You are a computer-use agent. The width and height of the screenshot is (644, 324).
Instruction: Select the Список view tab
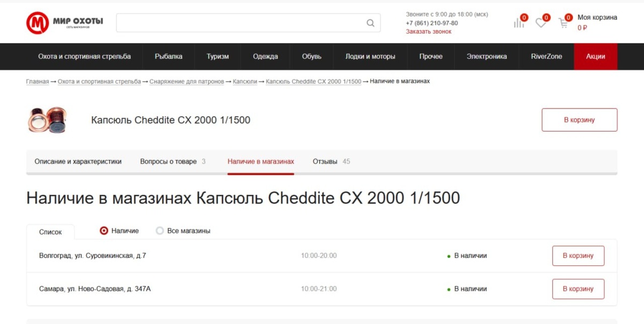click(50, 232)
